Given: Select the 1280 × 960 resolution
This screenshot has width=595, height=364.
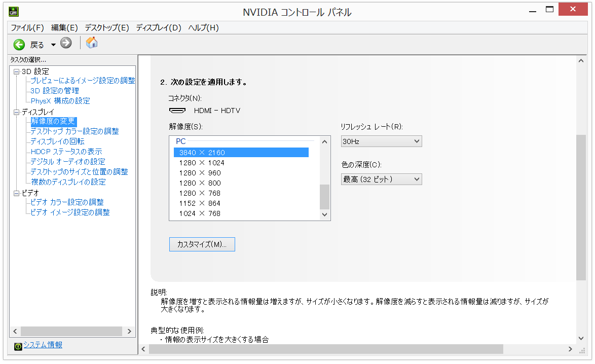Looking at the screenshot, I should tap(200, 173).
